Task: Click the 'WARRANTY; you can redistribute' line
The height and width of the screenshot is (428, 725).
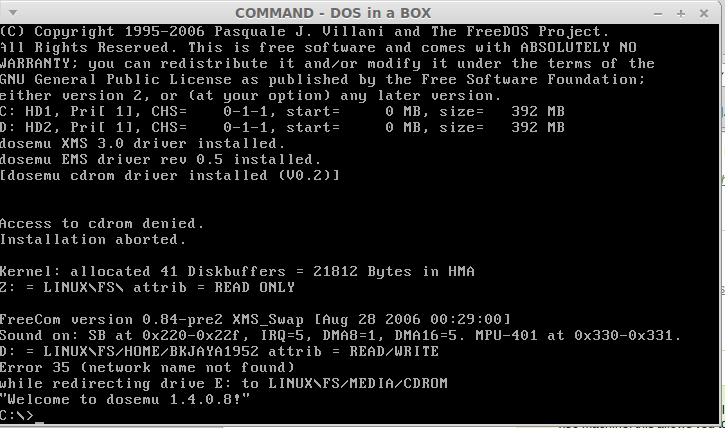Action: [327, 63]
